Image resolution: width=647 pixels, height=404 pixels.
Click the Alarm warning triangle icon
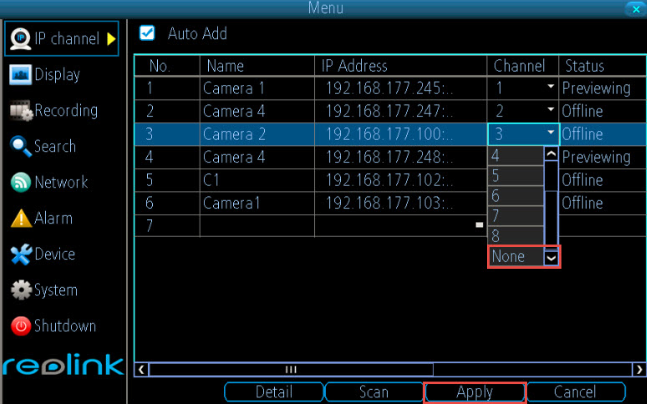[x=21, y=218]
